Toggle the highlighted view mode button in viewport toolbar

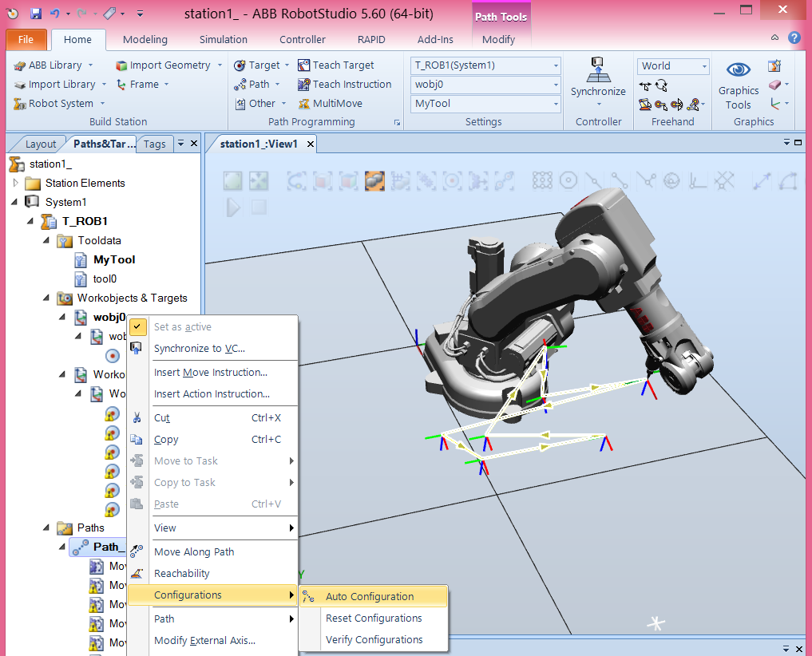click(374, 180)
